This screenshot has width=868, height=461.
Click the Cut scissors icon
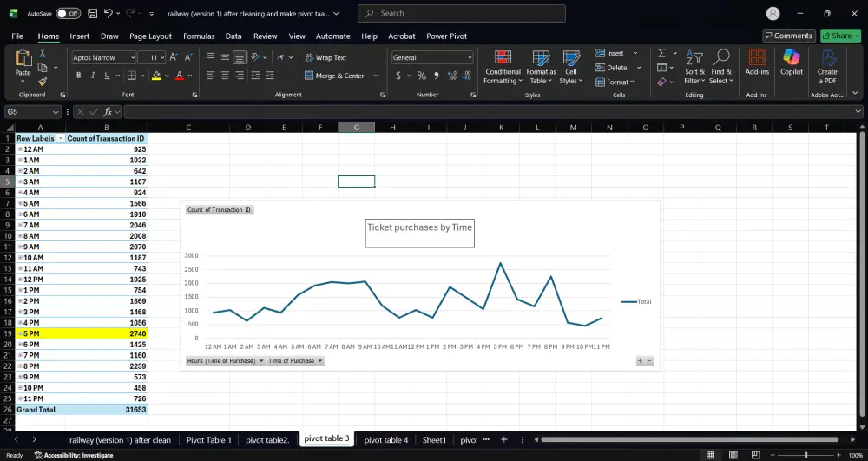[x=42, y=54]
